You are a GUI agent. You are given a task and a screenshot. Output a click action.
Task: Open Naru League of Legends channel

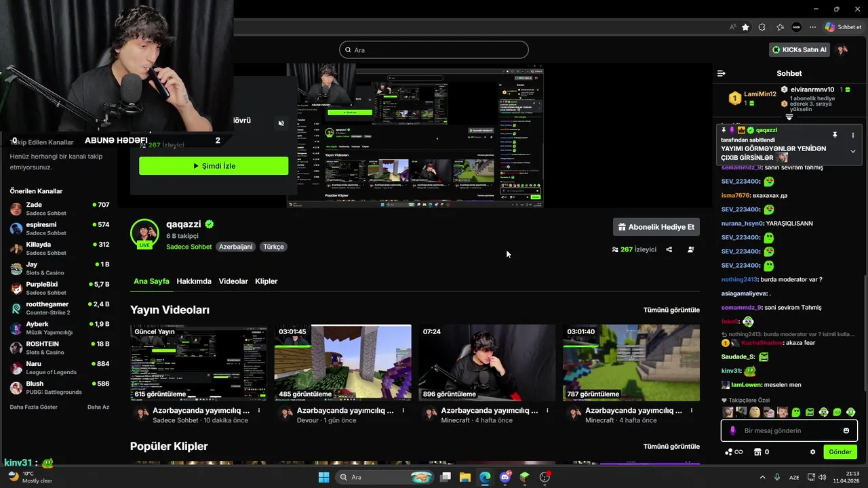[60, 368]
